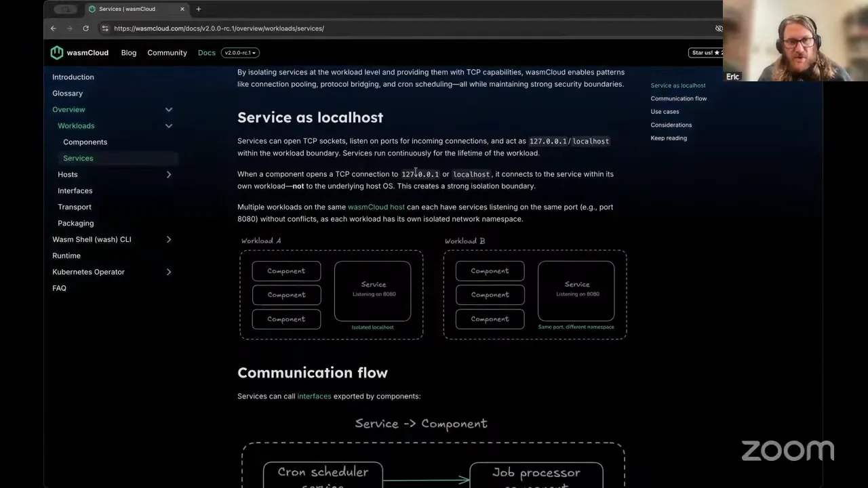Click the Communication flow heading
The height and width of the screenshot is (488, 868).
tap(313, 373)
